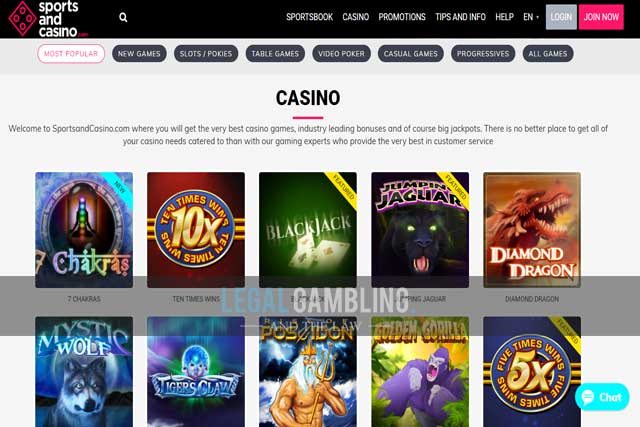Open the Sportsbook menu item
The image size is (640, 427).
(x=309, y=17)
